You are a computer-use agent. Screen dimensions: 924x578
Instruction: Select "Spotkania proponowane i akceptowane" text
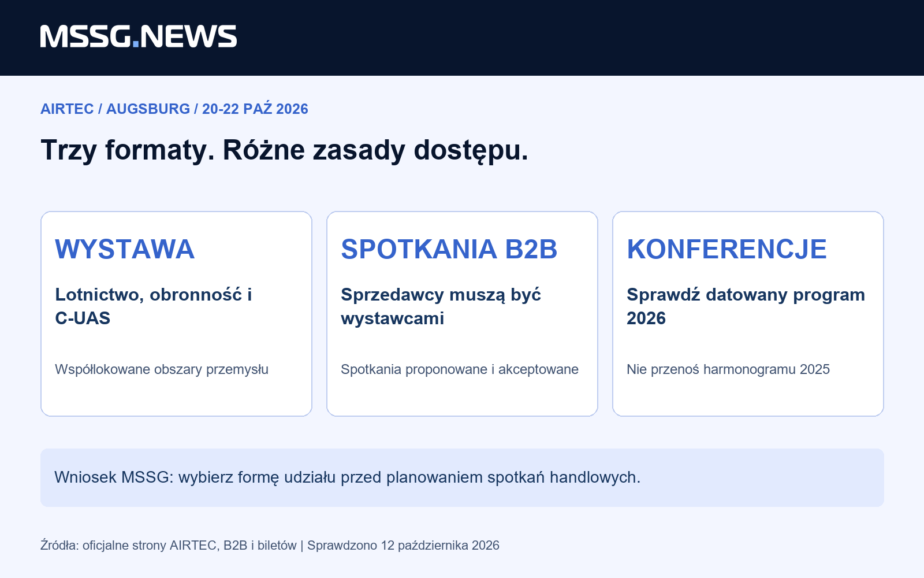tap(460, 369)
